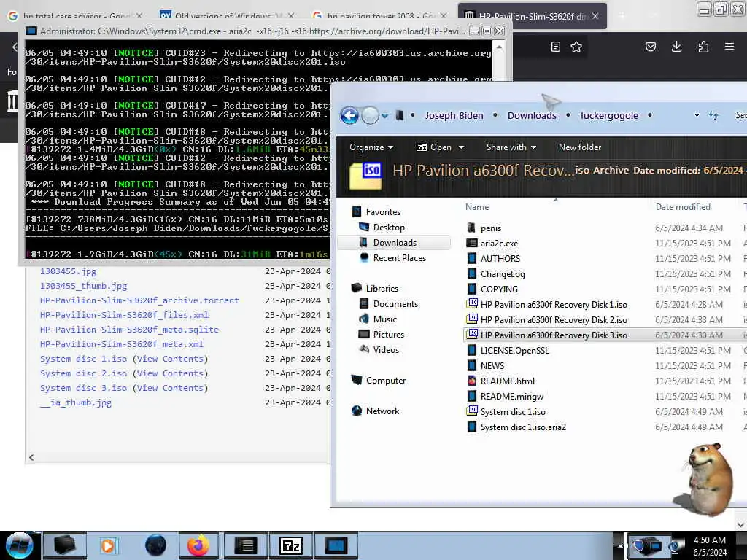The width and height of the screenshot is (747, 560).
Task: Open the 1303455_thumb.jpg link
Action: tap(83, 286)
